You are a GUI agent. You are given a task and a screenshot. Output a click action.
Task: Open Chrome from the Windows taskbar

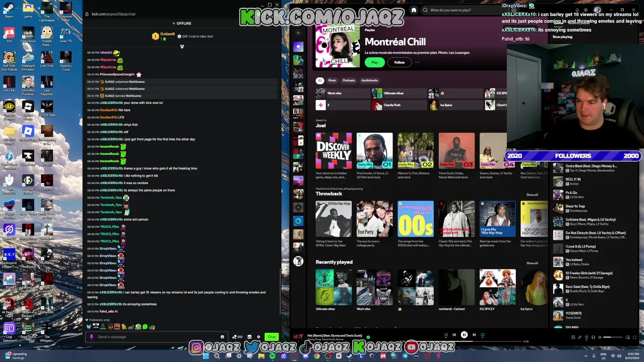coord(316,356)
